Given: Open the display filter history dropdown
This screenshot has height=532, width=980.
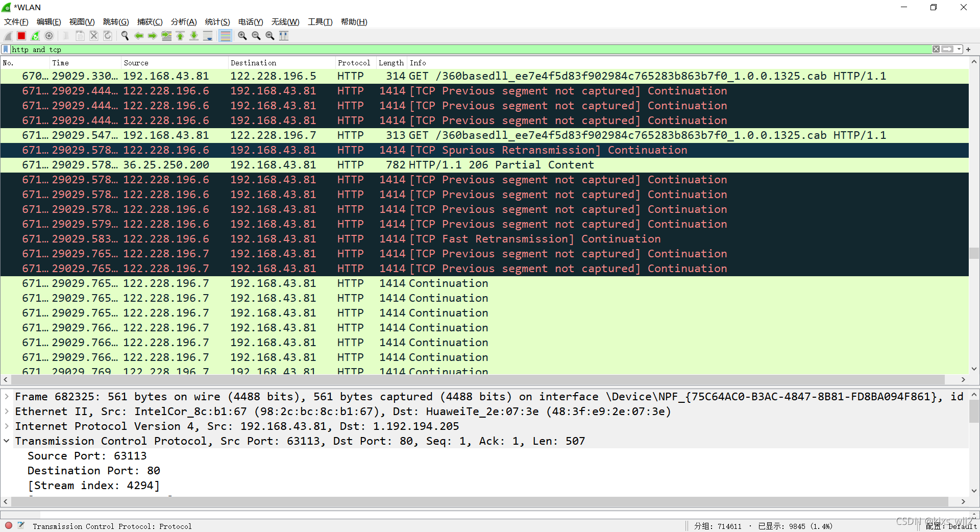Looking at the screenshot, I should click(x=959, y=50).
